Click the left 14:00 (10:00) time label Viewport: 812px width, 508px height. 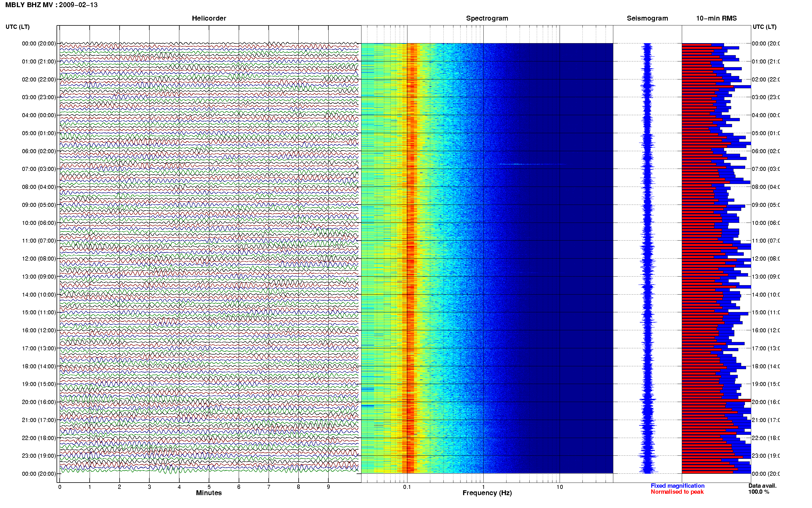click(x=39, y=295)
